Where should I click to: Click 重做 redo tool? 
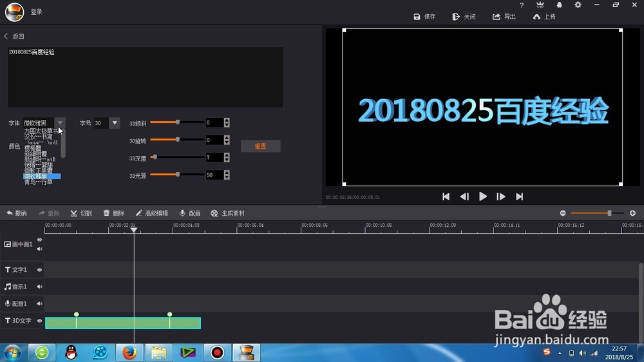(x=50, y=213)
